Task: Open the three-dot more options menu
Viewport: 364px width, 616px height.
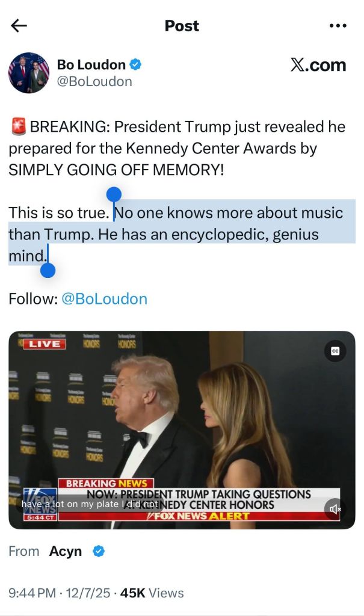Action: (x=338, y=26)
